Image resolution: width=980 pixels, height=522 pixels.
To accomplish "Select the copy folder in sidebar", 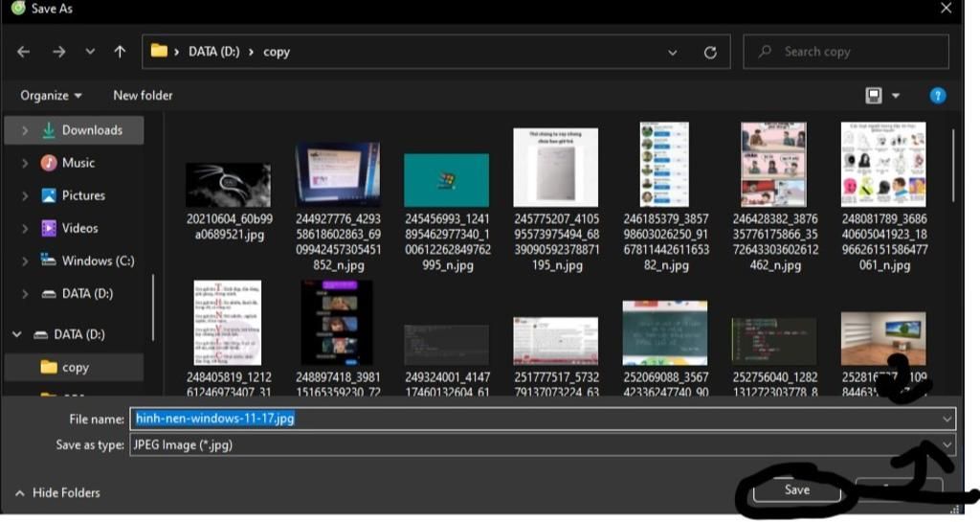I will (74, 367).
